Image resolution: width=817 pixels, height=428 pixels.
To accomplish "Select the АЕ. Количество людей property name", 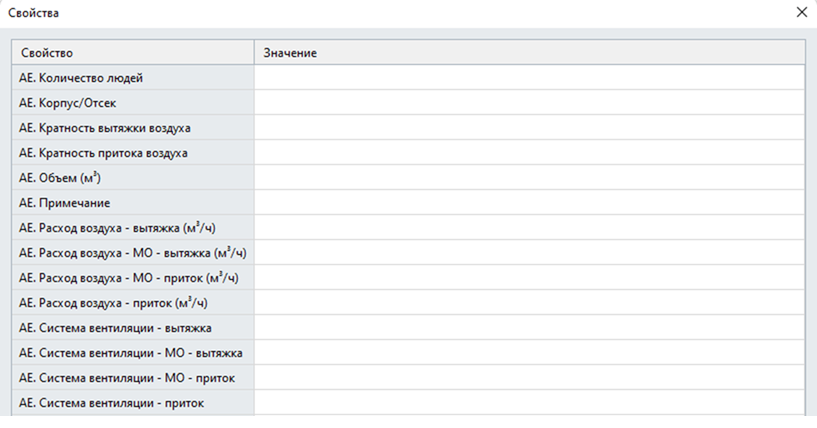I will 81,77.
